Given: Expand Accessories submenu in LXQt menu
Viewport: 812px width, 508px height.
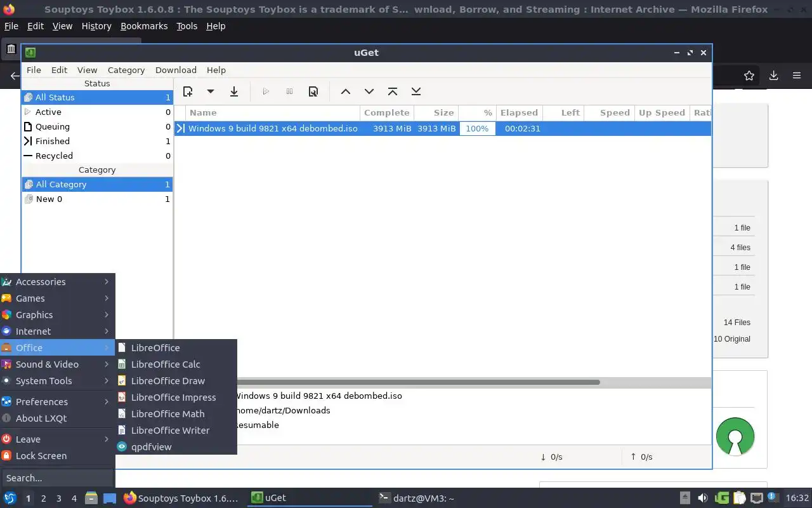Looking at the screenshot, I should (x=57, y=282).
